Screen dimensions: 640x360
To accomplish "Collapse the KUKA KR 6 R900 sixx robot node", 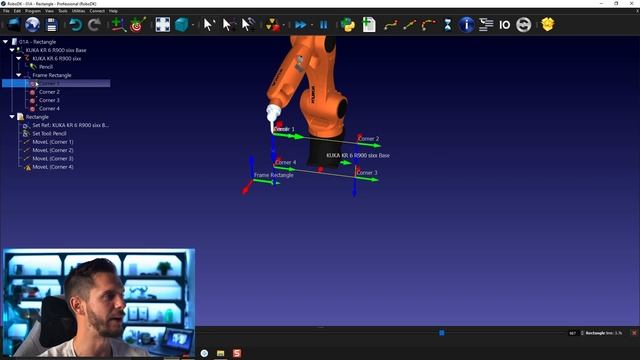I will click(19, 58).
